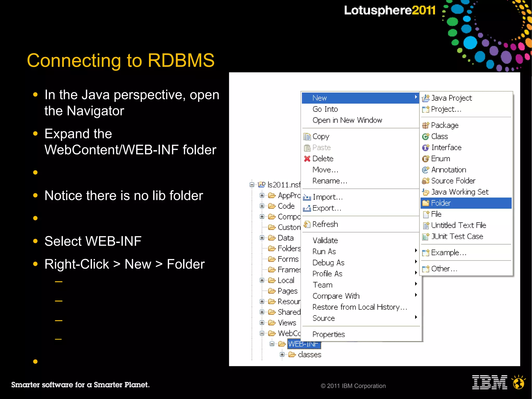
Task: Click the IBM logo
Action: point(489,382)
